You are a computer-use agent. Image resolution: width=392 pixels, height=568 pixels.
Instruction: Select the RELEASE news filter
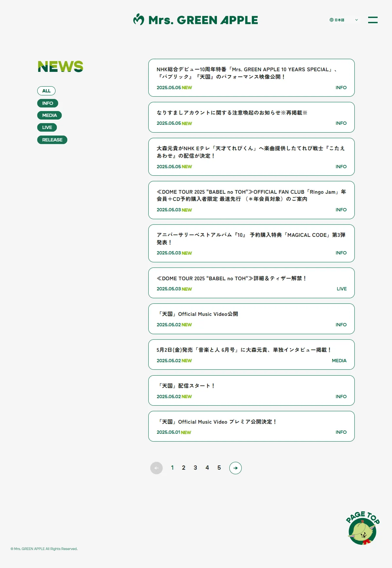coord(52,140)
